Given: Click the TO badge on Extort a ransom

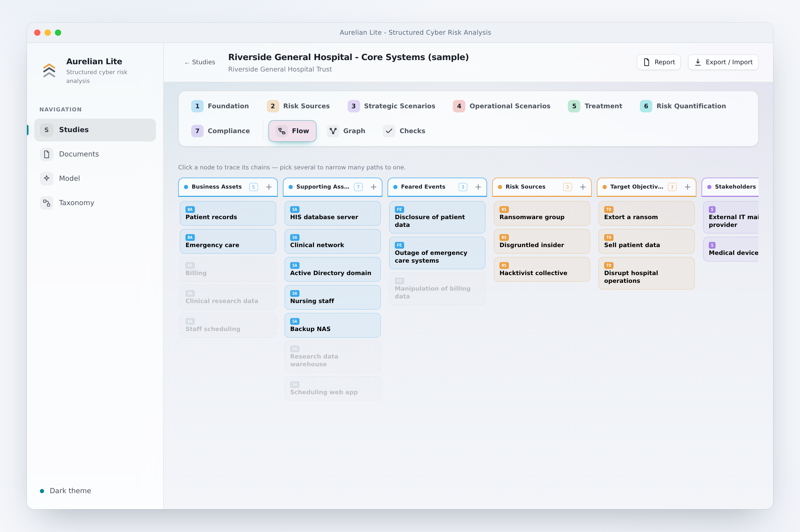Looking at the screenshot, I should pos(609,209).
